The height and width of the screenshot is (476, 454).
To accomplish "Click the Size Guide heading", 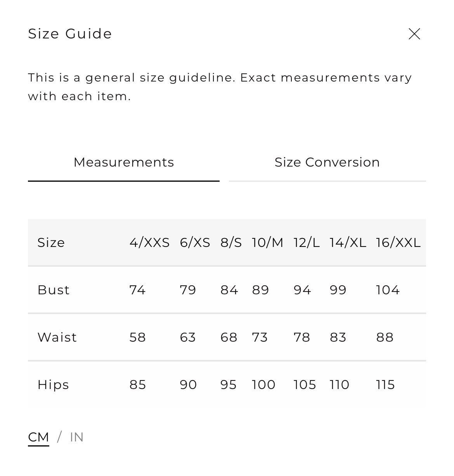I will coord(70,34).
